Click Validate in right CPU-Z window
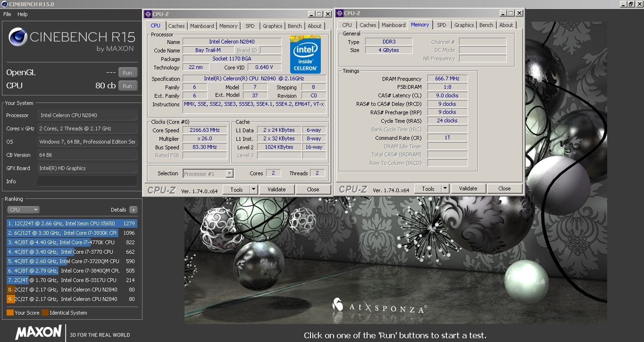The width and height of the screenshot is (644, 342). pyautogui.click(x=468, y=188)
